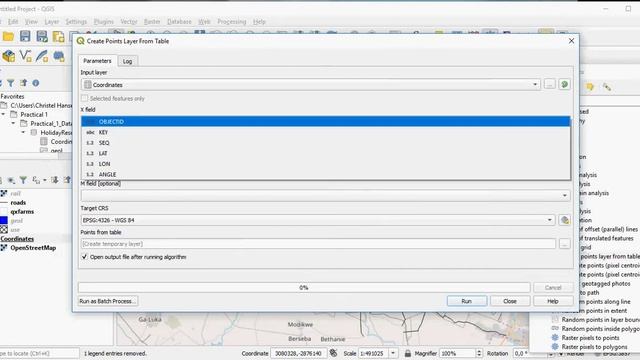
Task: Switch to the Log tab
Action: coord(127,61)
